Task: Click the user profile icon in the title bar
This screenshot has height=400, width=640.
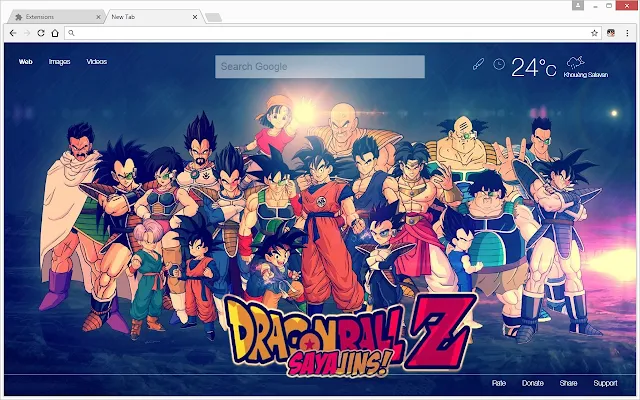Action: [578, 5]
